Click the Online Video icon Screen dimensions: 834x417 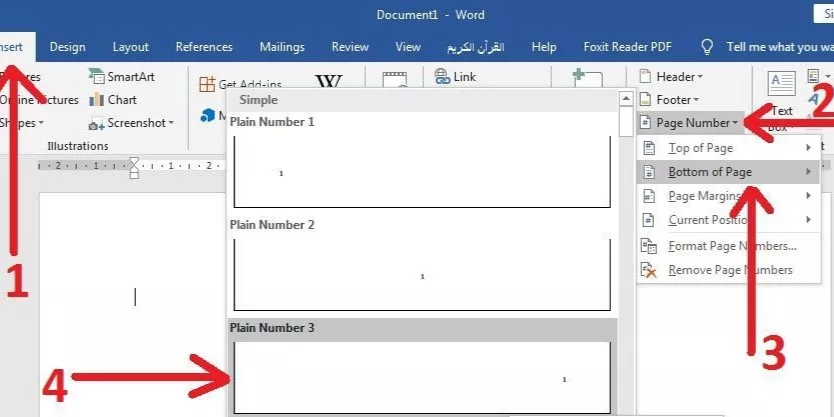click(394, 79)
